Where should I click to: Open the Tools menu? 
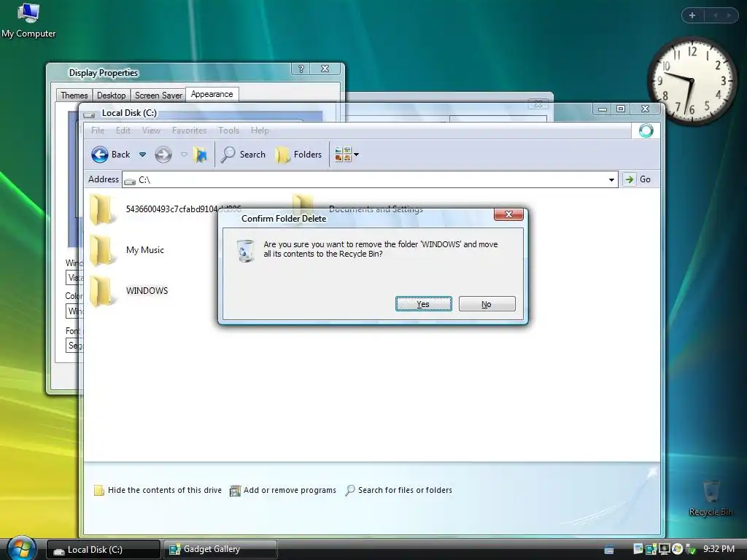[228, 130]
